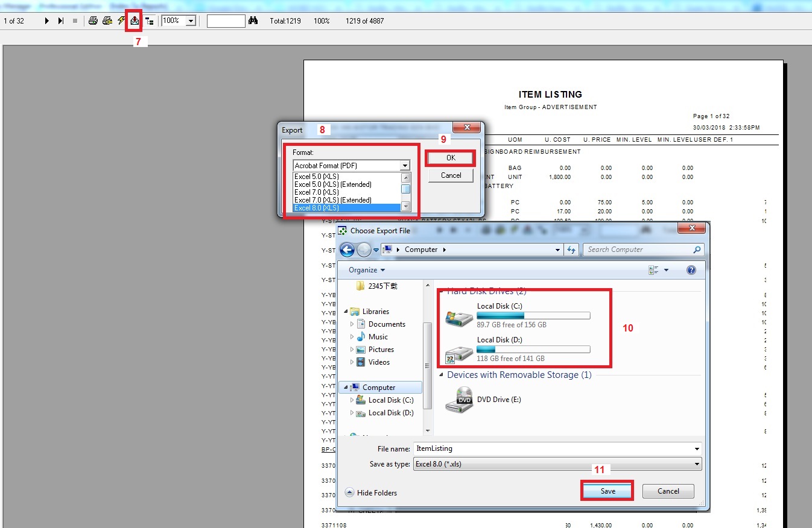
Task: Click Save in Choose Export File dialog
Action: click(x=607, y=491)
